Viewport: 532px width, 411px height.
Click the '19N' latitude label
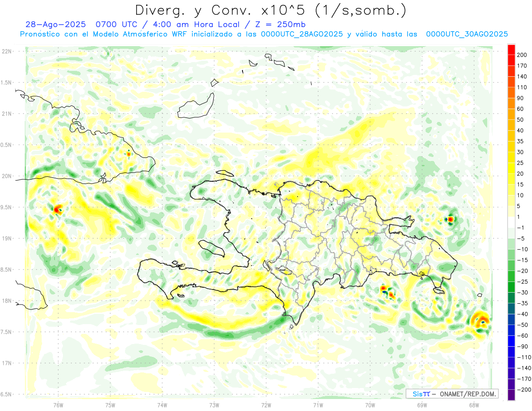click(x=7, y=239)
